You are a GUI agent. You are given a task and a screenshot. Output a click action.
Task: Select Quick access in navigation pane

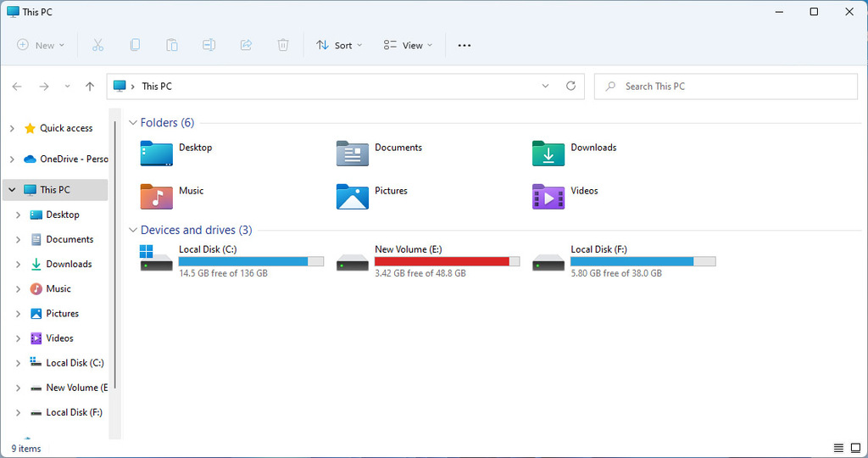coord(58,128)
